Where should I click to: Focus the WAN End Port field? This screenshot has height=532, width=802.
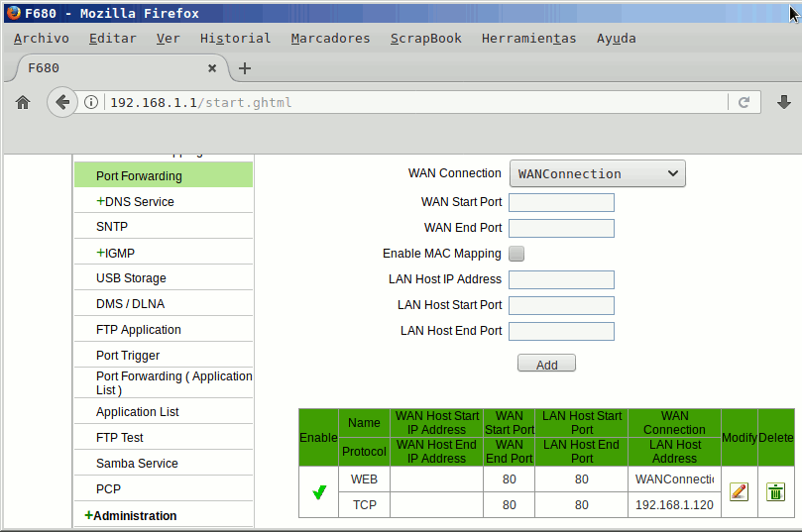(562, 229)
